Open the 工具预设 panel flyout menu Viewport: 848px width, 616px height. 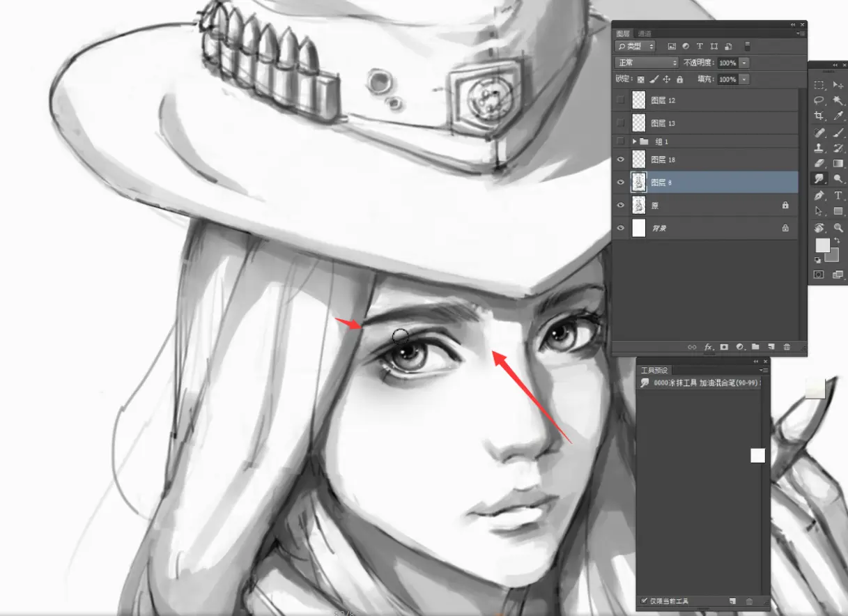point(764,370)
